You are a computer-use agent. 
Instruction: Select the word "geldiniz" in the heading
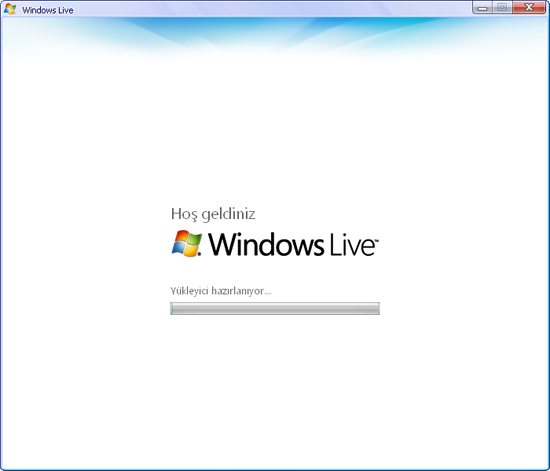pyautogui.click(x=229, y=214)
